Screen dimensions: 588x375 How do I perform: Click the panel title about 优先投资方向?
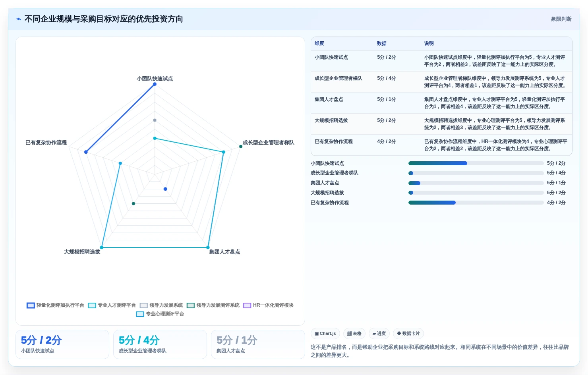click(x=104, y=19)
